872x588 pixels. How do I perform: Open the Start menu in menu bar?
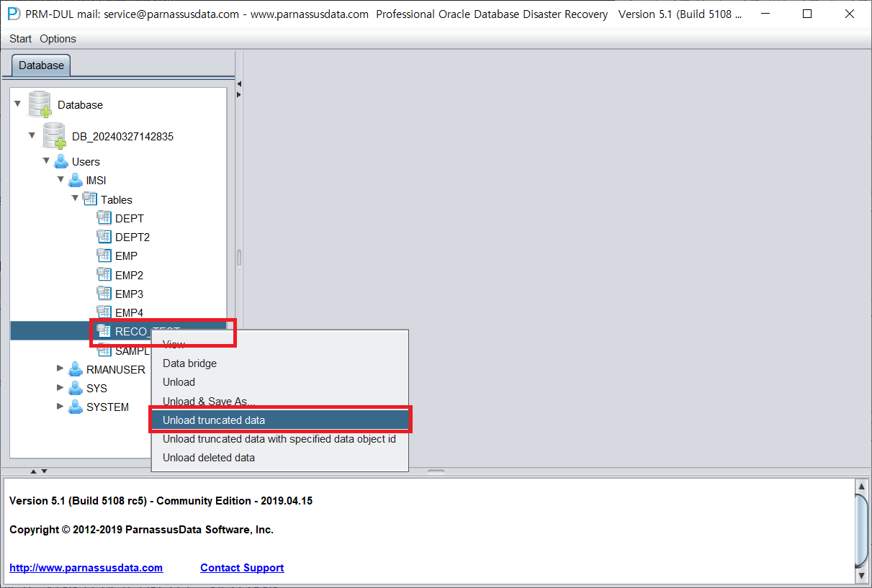coord(21,39)
